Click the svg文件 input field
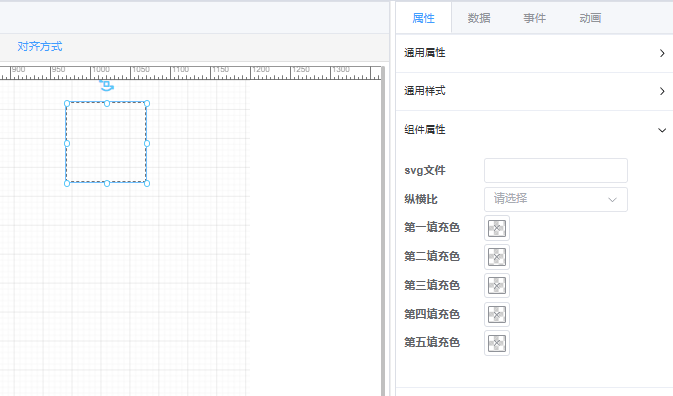This screenshot has width=673, height=396. click(556, 170)
